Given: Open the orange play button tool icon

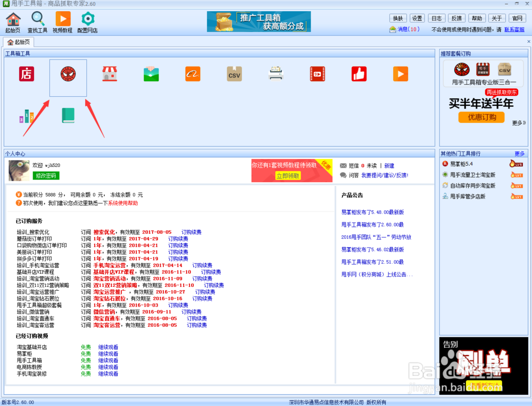Looking at the screenshot, I should pos(401,74).
